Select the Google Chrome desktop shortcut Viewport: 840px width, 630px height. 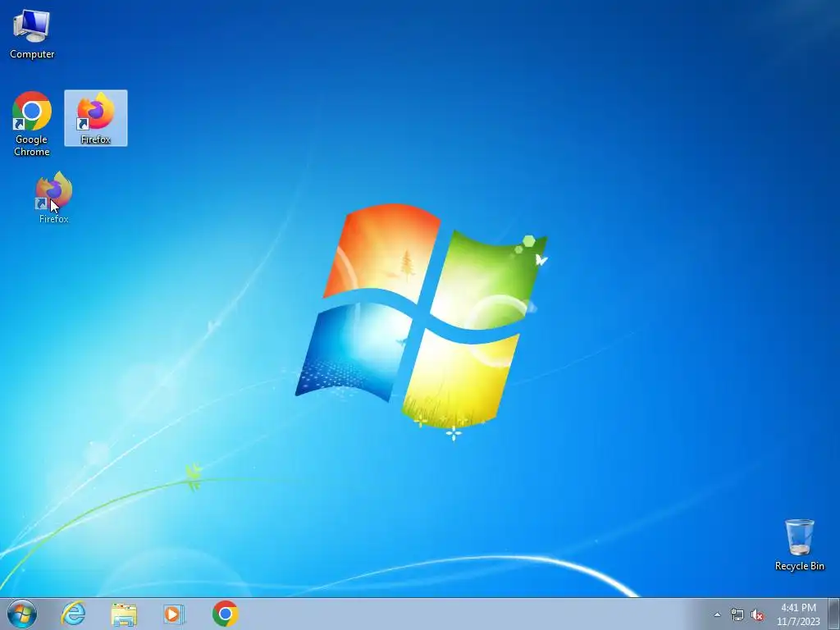(x=32, y=124)
